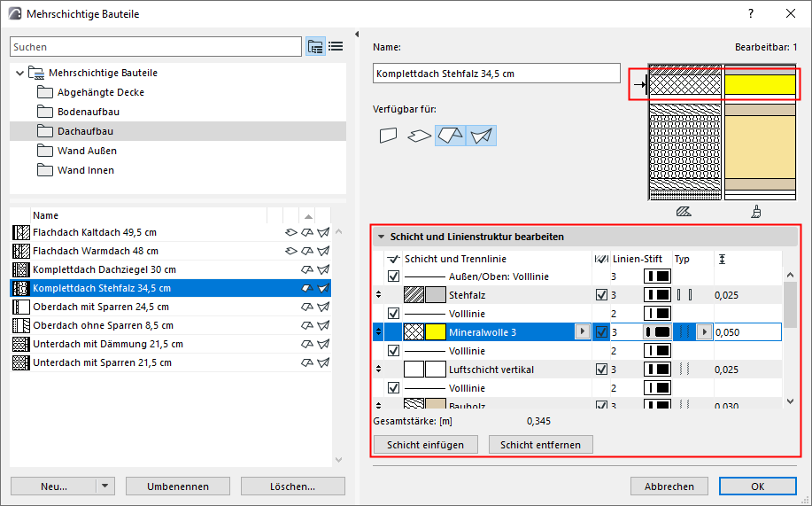Click the drag handle of Luftschicht vertikal row
812x506 pixels.
pos(379,370)
